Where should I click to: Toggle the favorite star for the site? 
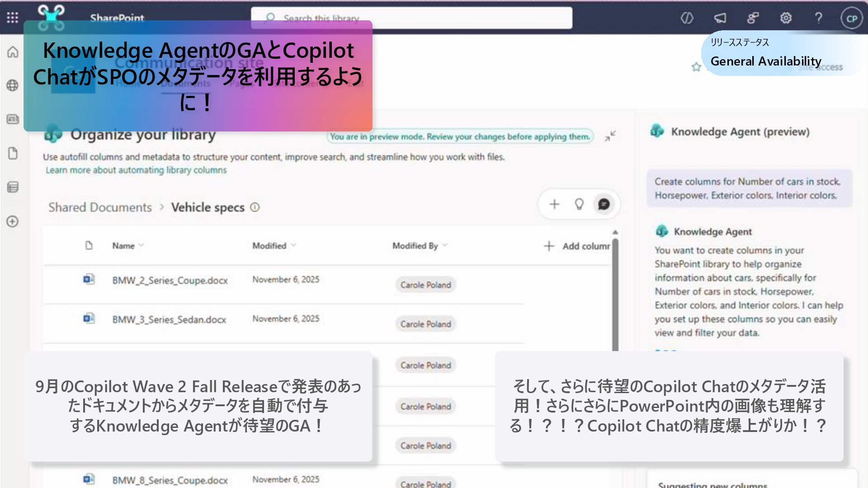pos(696,67)
